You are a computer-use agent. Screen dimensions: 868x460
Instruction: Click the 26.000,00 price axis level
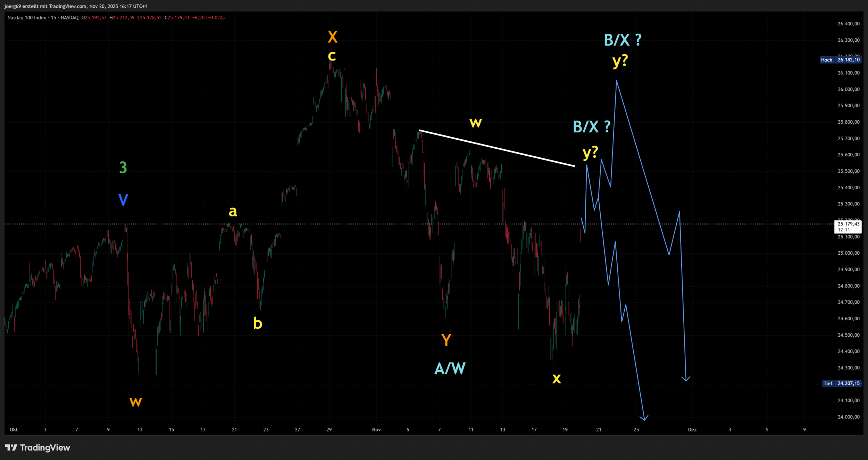pyautogui.click(x=848, y=89)
